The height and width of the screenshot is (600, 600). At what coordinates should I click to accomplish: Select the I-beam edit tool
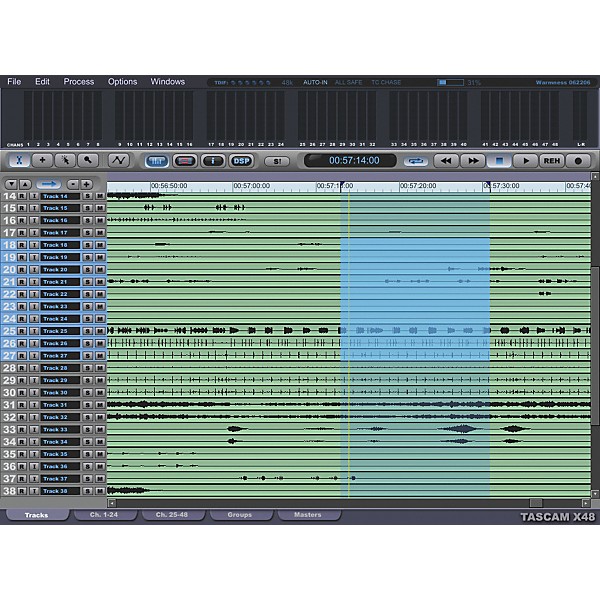[19, 161]
